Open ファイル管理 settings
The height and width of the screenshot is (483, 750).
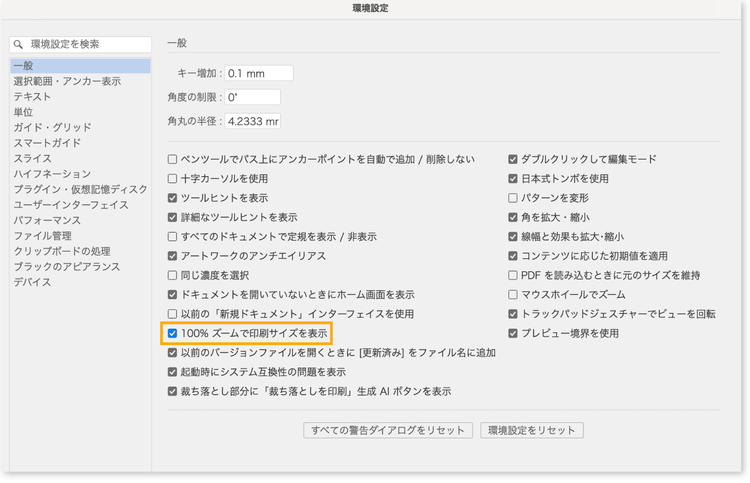pyautogui.click(x=42, y=236)
